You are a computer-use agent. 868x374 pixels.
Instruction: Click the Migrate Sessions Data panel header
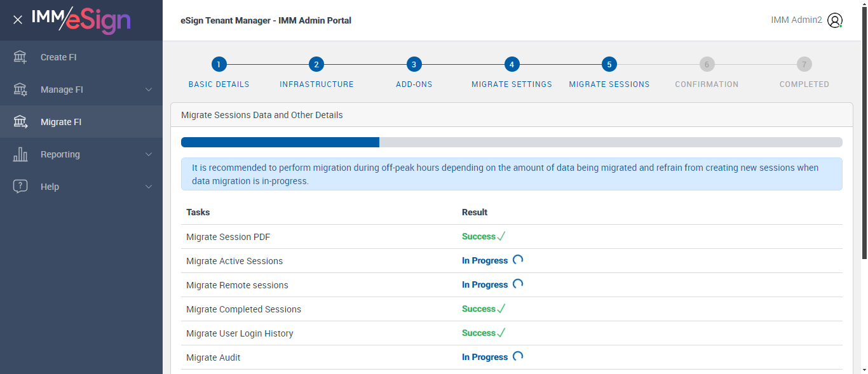[512, 115]
